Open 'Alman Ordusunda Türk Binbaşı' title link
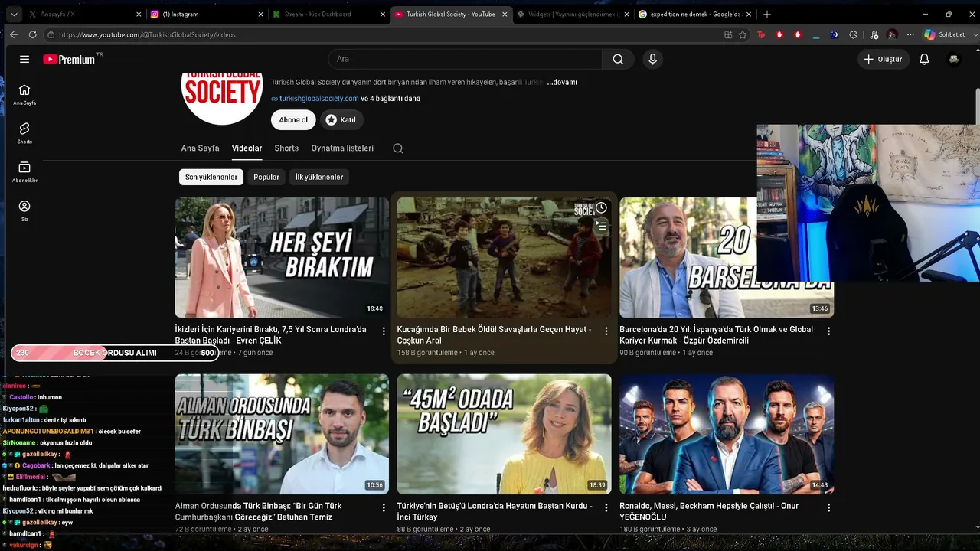Screen dimensions: 980x551 tap(258, 511)
